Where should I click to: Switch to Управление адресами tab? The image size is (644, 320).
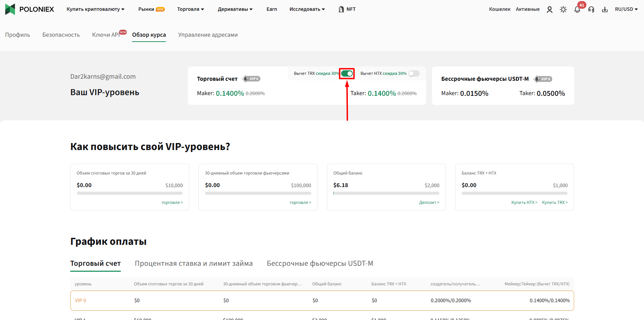tap(208, 35)
